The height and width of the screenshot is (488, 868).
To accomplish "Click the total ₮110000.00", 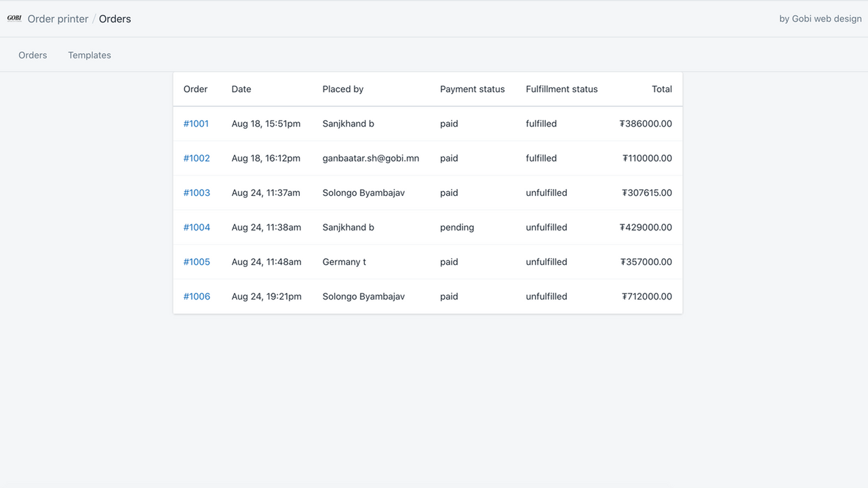I will pos(648,158).
